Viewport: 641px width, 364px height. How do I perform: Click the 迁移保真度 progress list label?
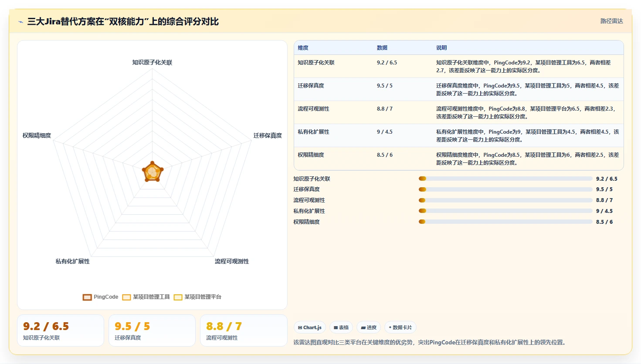(x=306, y=189)
